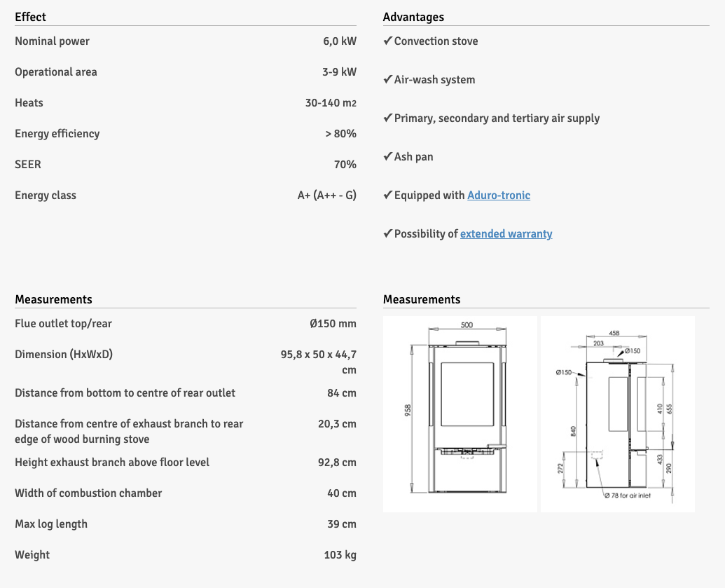Select the Nominal power 6,0 kW value
The image size is (725, 588).
point(340,41)
